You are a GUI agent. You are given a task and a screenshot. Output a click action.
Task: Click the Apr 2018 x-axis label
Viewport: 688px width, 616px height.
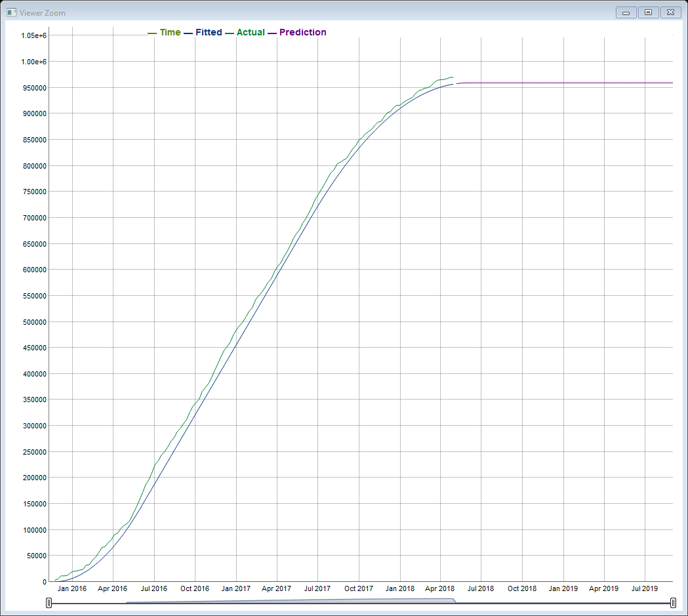(439, 589)
